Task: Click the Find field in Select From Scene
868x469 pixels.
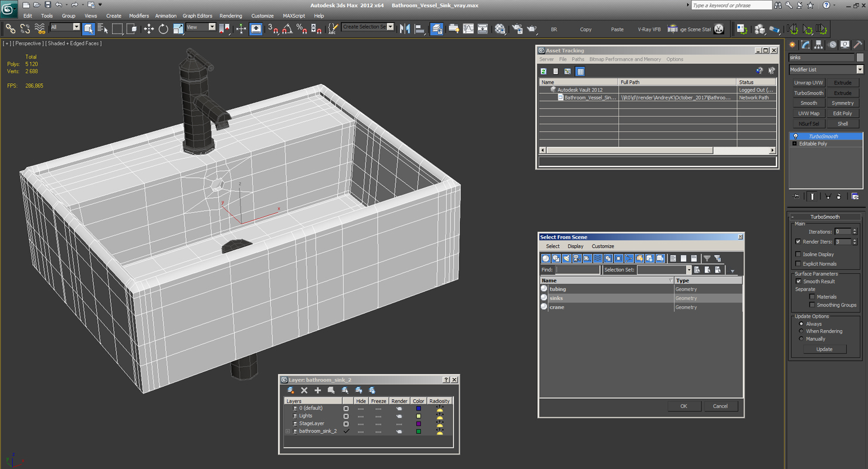Action: [578, 270]
